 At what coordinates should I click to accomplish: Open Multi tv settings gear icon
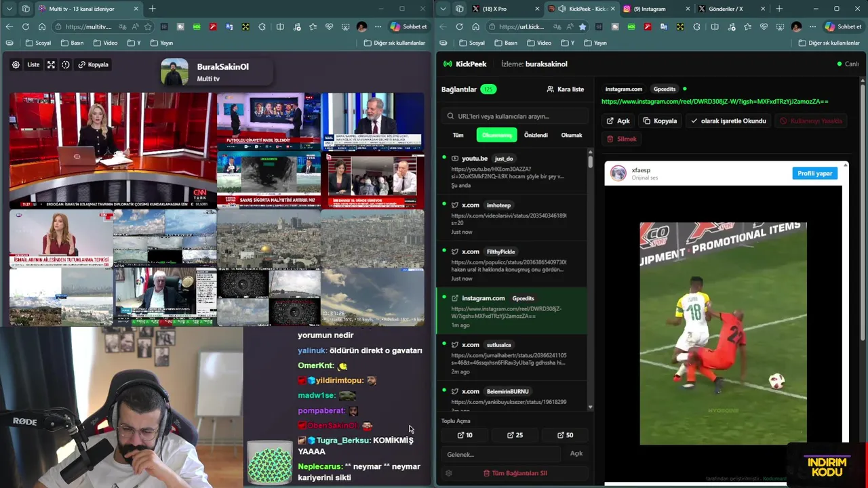tap(16, 65)
